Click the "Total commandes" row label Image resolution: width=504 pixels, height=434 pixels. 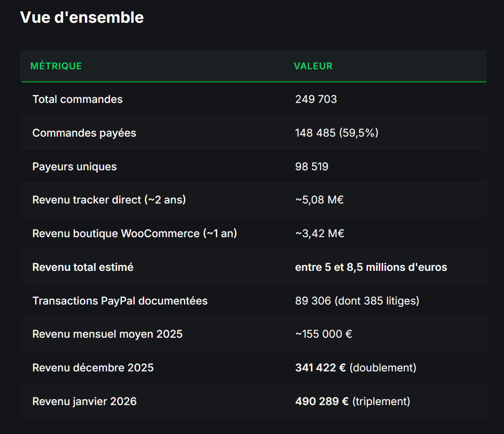click(x=77, y=99)
